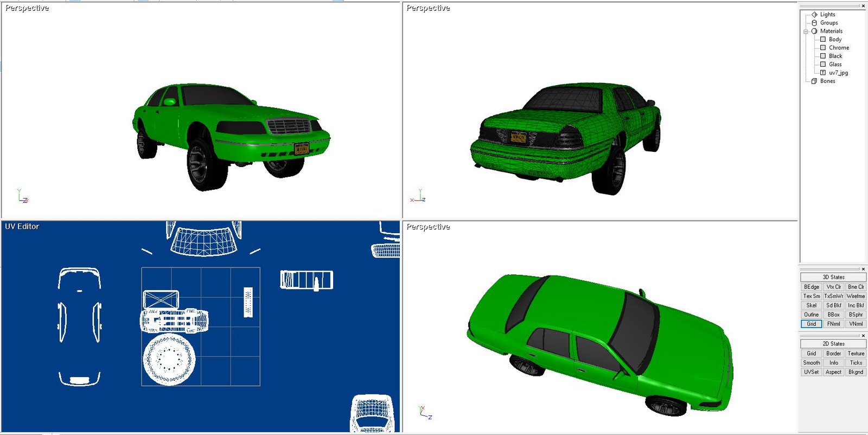Click the UV Editor viewport label
Image resolution: width=868 pixels, height=435 pixels.
click(22, 227)
